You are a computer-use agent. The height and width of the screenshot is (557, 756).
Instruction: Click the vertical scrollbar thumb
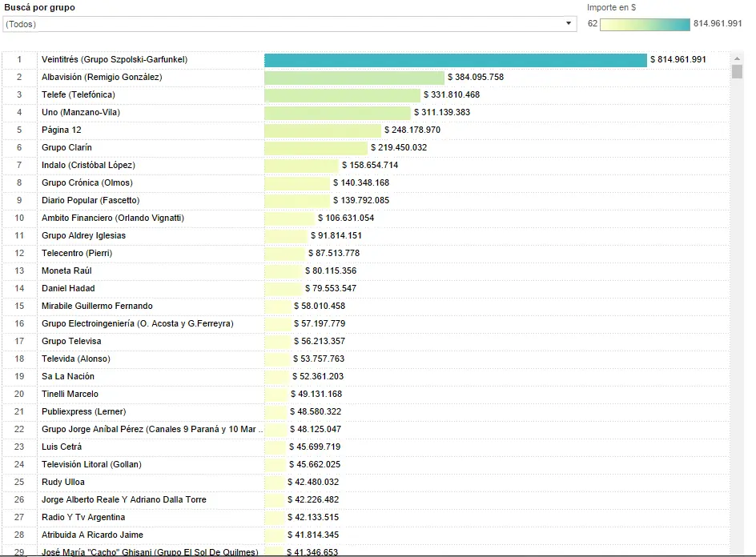738,72
